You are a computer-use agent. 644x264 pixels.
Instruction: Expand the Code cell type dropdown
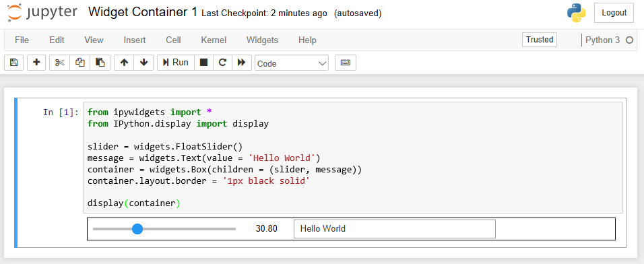[292, 63]
